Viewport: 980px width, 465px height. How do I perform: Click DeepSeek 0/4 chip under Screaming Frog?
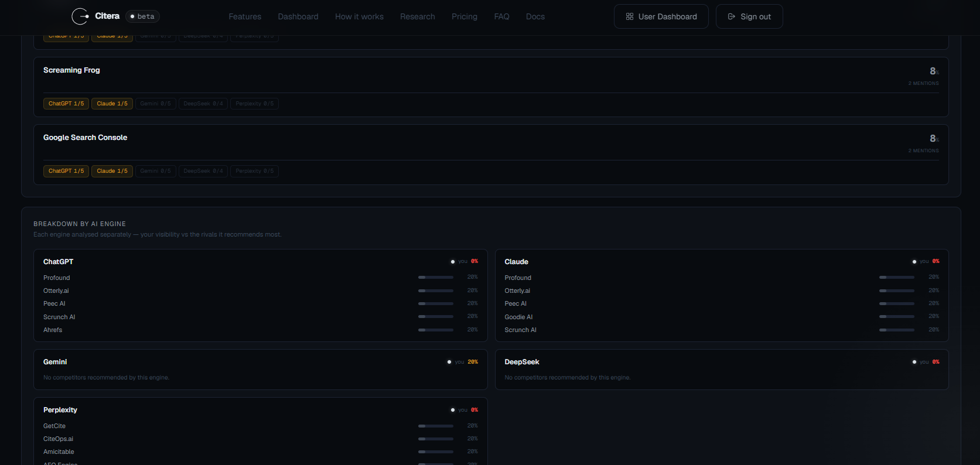203,104
